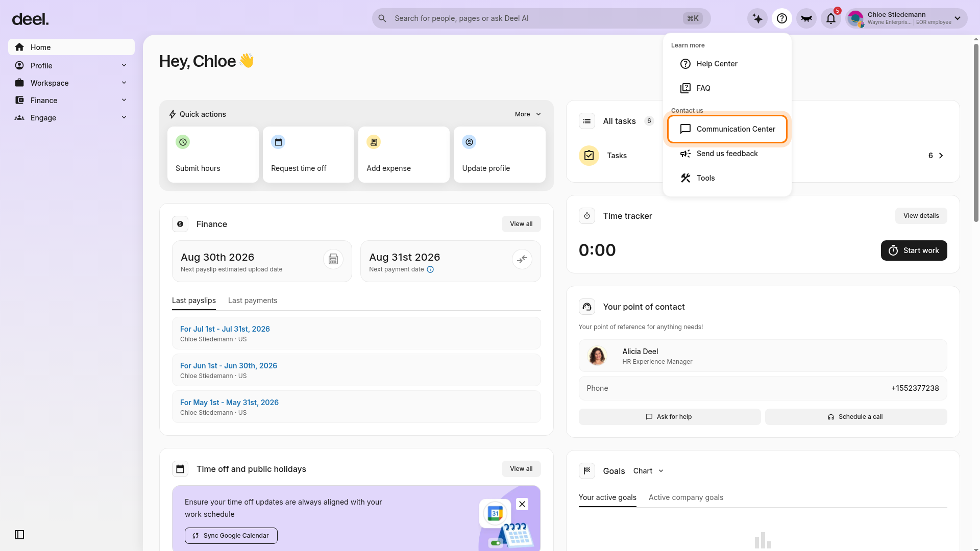Open Communication Center menu item
The image size is (980, 551).
pos(727,129)
